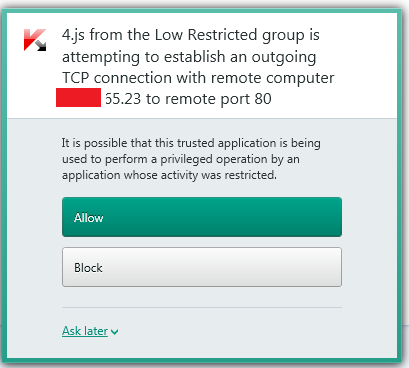Select the 4.js file name in heading
The width and height of the screenshot is (409, 368).
tap(73, 35)
